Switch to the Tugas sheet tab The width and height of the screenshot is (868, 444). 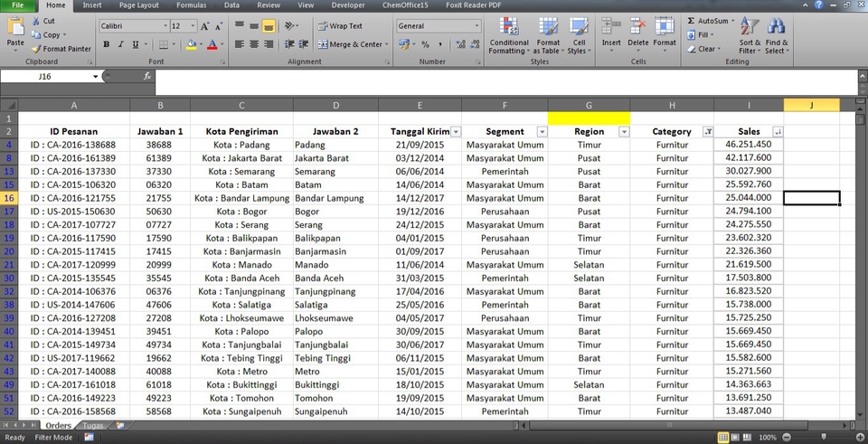(x=93, y=426)
